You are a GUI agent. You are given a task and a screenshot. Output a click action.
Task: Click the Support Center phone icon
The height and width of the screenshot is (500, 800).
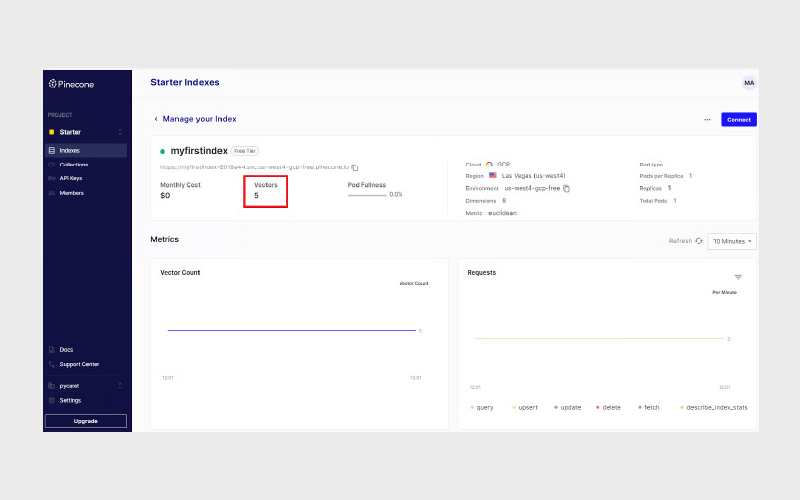click(52, 364)
